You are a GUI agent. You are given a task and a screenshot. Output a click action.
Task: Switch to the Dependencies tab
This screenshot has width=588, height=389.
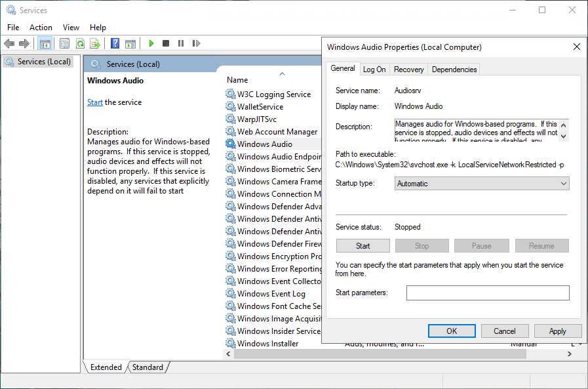coord(454,70)
